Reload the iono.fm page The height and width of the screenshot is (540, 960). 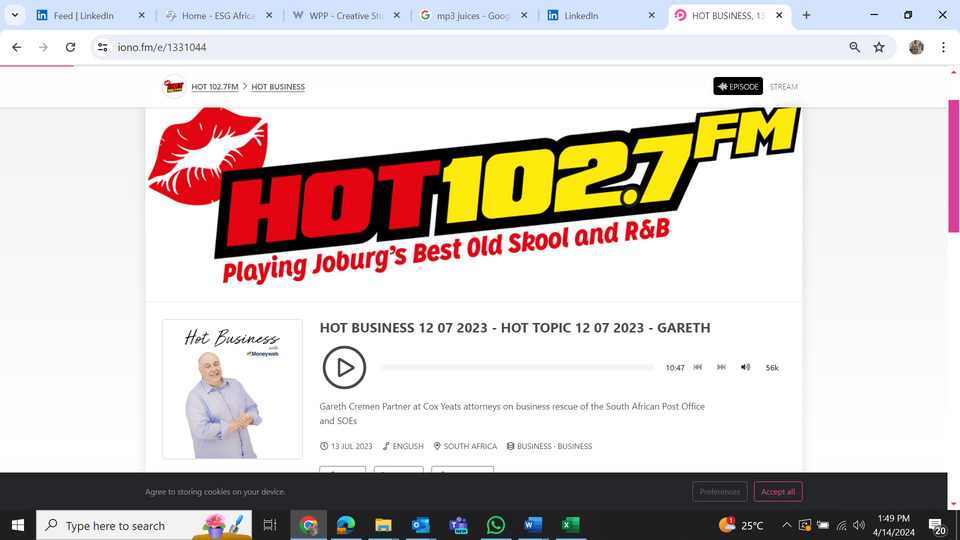pos(70,47)
